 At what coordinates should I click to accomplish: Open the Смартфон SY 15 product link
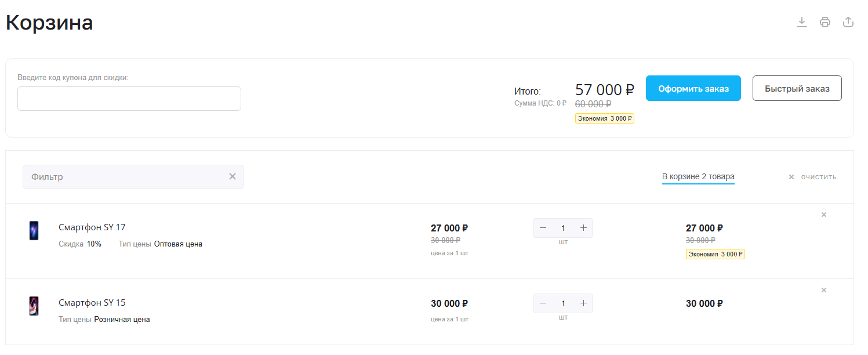[x=92, y=303]
